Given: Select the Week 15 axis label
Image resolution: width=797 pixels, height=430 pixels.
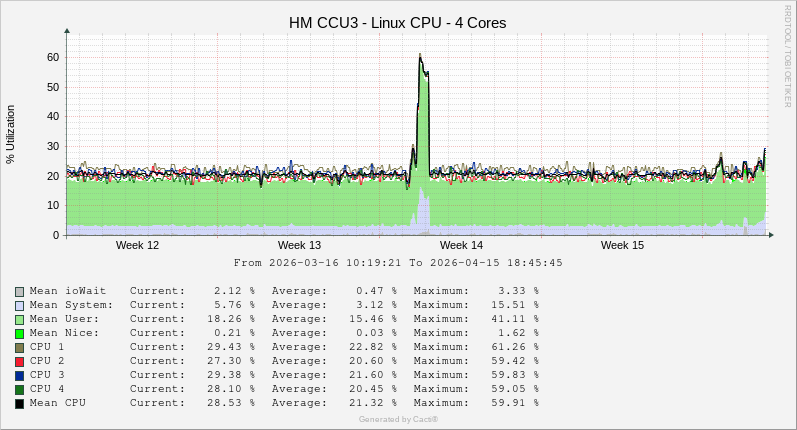Looking at the screenshot, I should click(622, 245).
